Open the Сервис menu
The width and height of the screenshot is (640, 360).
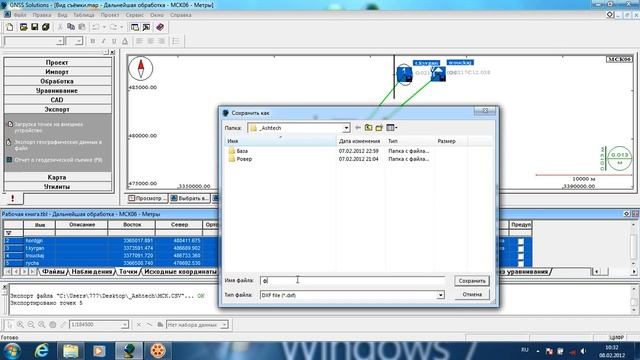[134, 15]
